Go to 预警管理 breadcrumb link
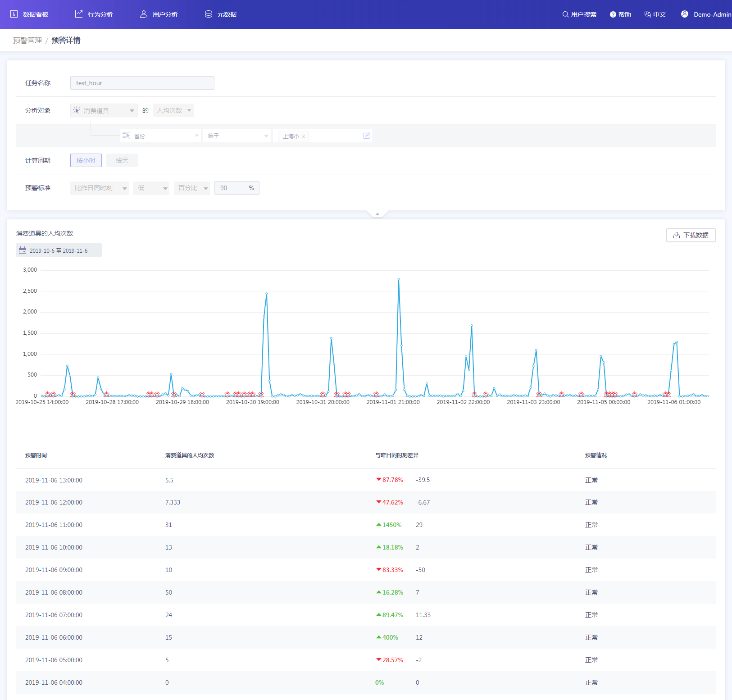This screenshot has width=732, height=700. [x=27, y=41]
